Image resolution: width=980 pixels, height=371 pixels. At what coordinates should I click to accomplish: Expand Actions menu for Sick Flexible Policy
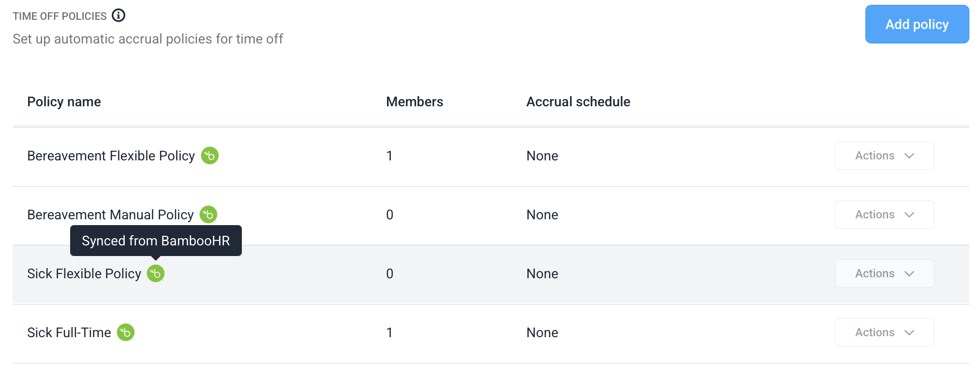point(884,273)
